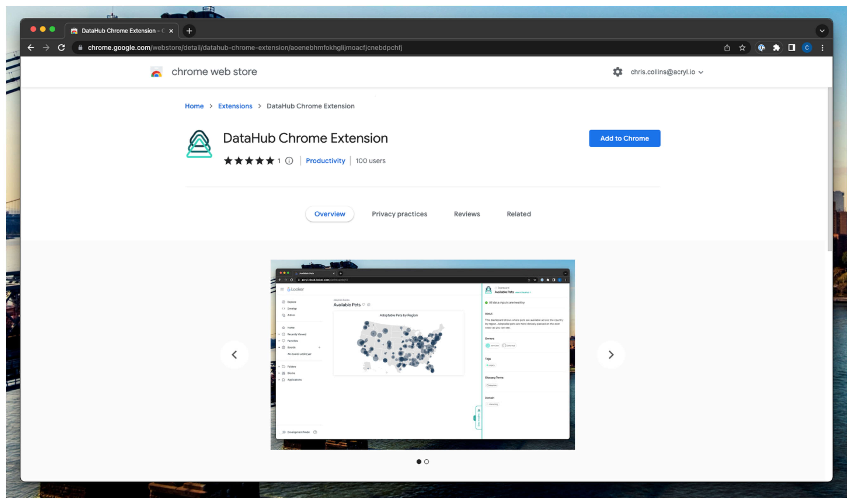Toggle the browser side panel icon
The image size is (853, 504).
click(791, 47)
